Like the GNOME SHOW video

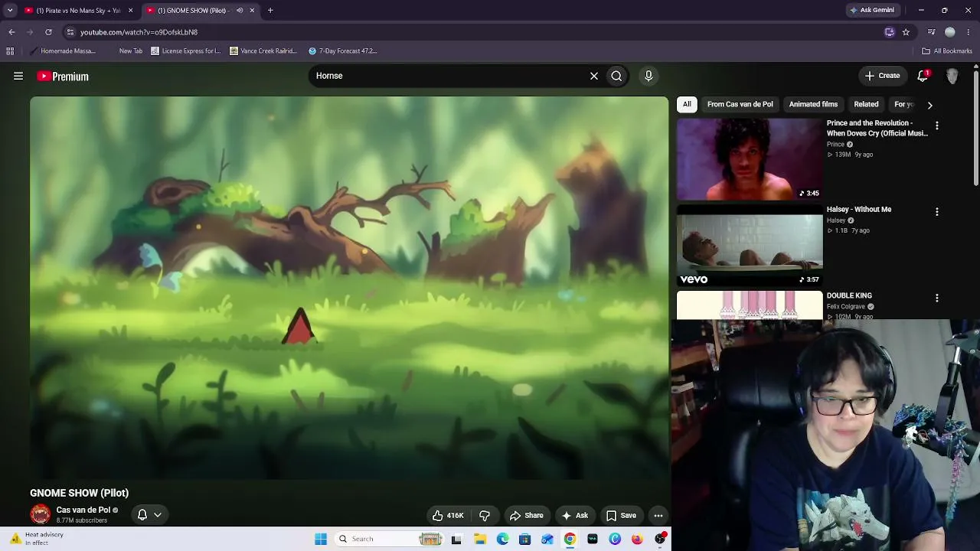pyautogui.click(x=448, y=516)
